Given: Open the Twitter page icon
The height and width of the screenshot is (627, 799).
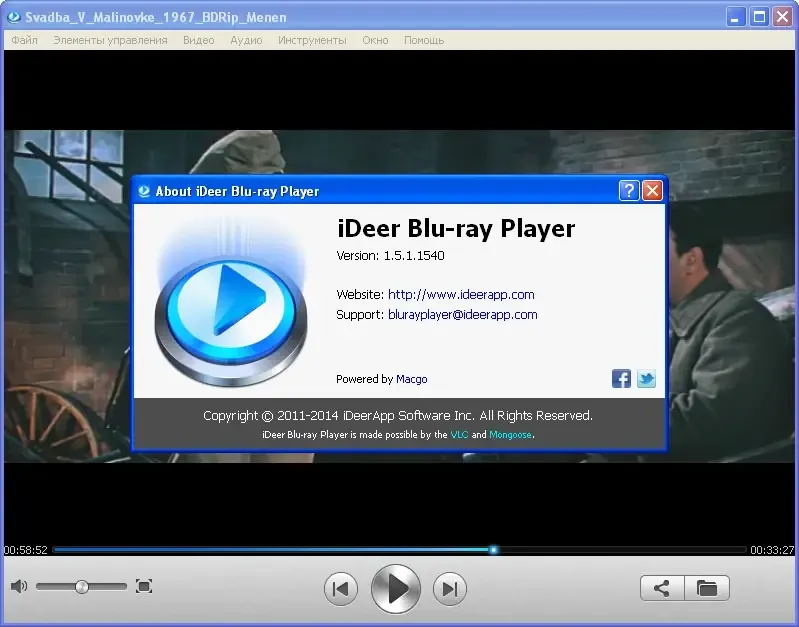Looking at the screenshot, I should coord(646,379).
